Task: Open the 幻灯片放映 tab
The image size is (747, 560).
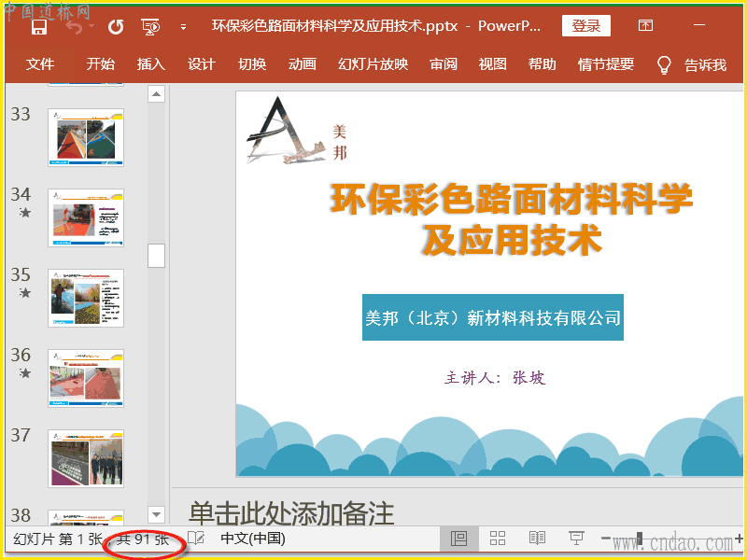Action: (x=373, y=63)
